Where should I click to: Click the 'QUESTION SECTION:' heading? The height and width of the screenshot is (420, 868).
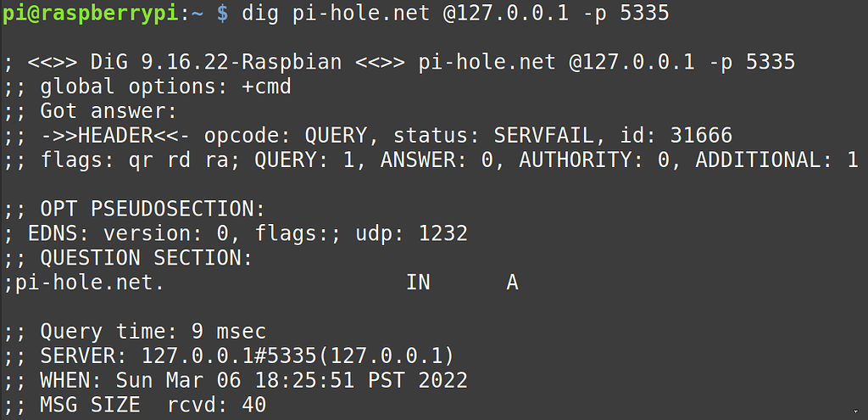pyautogui.click(x=147, y=258)
